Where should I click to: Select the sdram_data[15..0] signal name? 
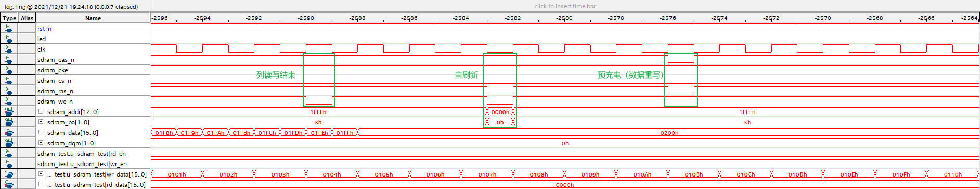(73, 133)
